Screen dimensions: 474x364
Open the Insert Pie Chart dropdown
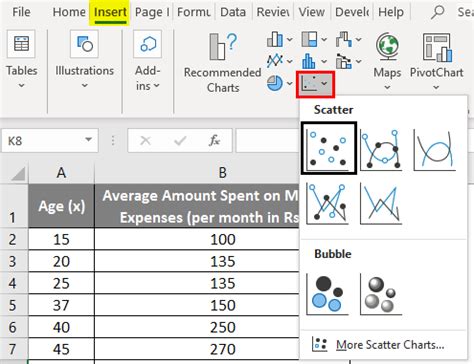coord(289,83)
